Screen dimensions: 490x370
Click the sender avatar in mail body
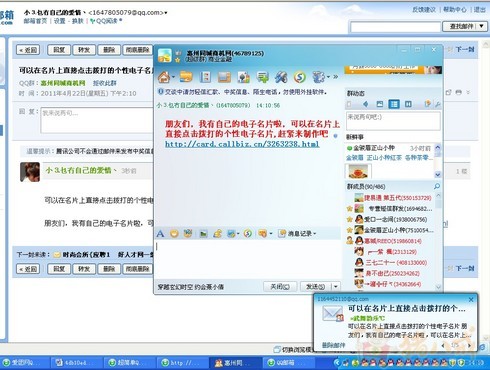pos(30,172)
